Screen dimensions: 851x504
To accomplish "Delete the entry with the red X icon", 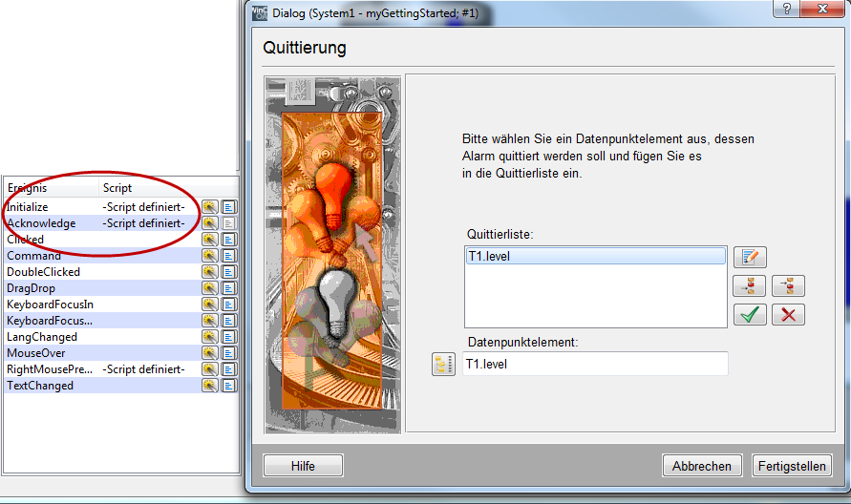I will (789, 315).
